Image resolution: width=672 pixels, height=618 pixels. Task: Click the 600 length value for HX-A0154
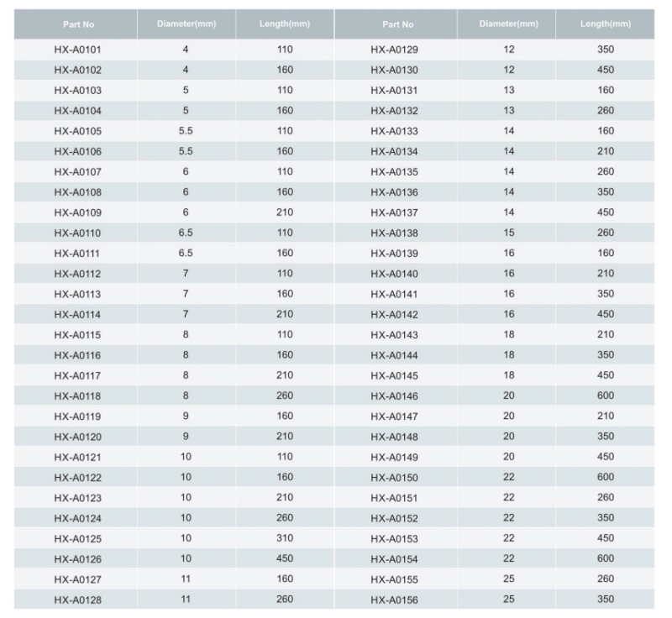(x=606, y=558)
